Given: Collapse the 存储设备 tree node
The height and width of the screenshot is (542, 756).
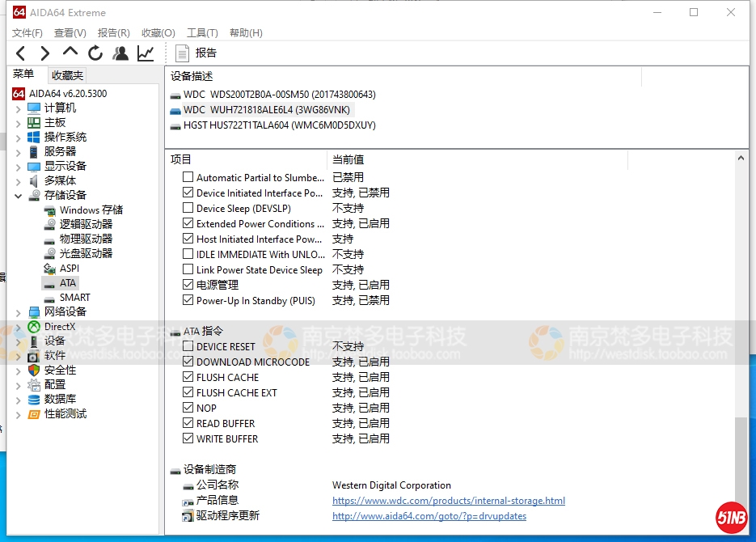Looking at the screenshot, I should coord(19,196).
